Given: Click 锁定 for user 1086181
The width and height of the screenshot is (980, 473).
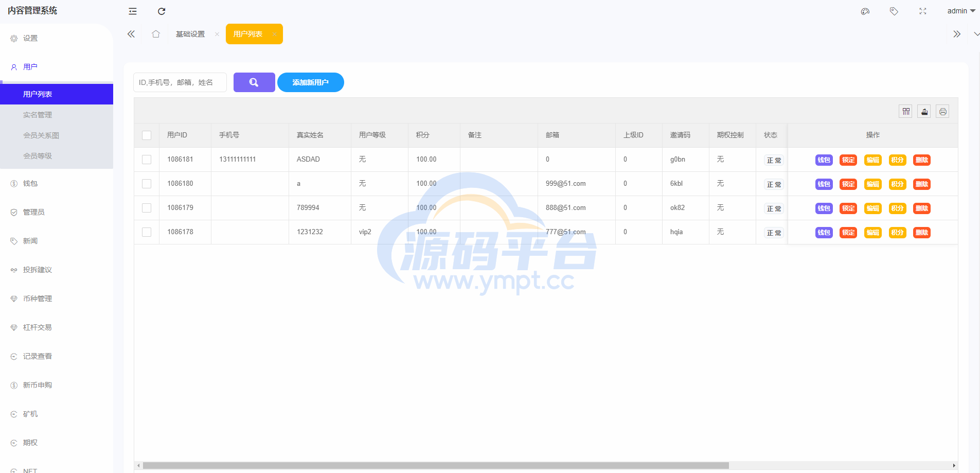Looking at the screenshot, I should (x=848, y=160).
